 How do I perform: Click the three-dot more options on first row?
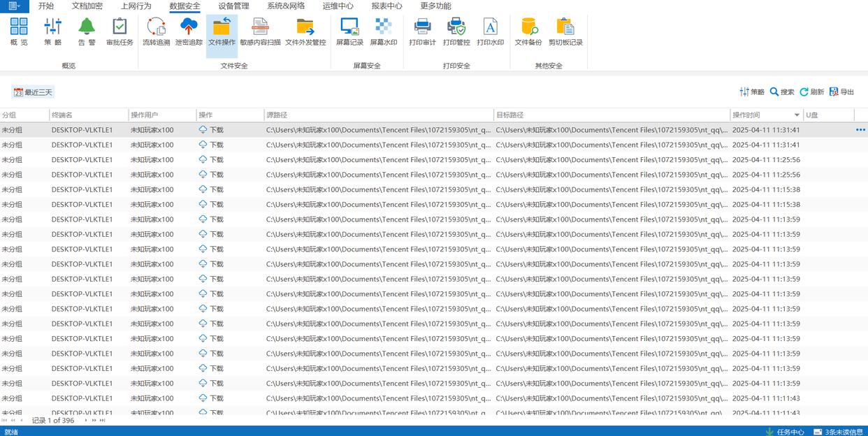point(860,130)
